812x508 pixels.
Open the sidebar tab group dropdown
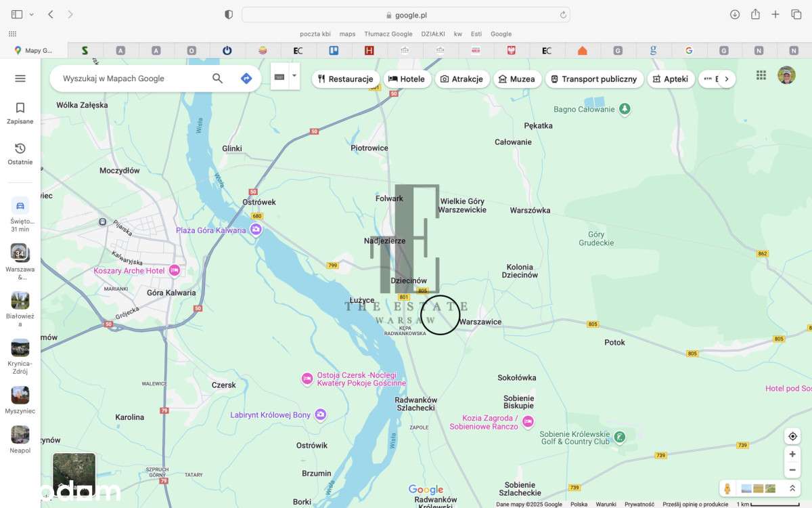pos(31,14)
